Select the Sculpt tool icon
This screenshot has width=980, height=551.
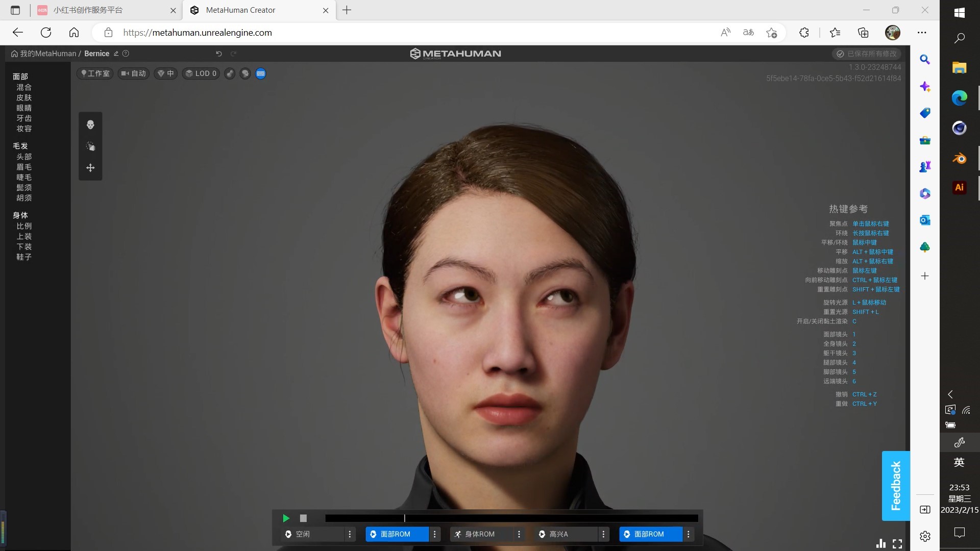coord(90,146)
